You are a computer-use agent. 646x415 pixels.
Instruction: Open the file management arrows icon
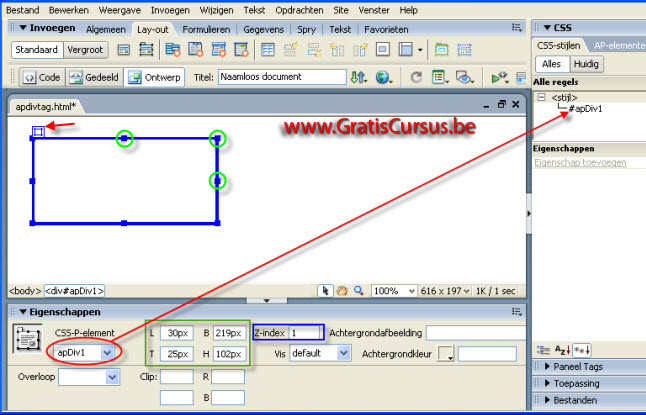[x=358, y=77]
